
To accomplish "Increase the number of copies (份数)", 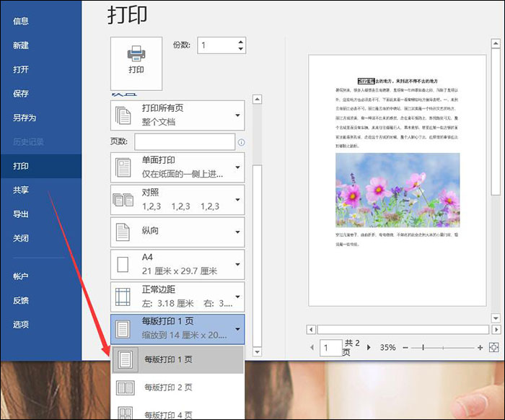I will (x=240, y=41).
